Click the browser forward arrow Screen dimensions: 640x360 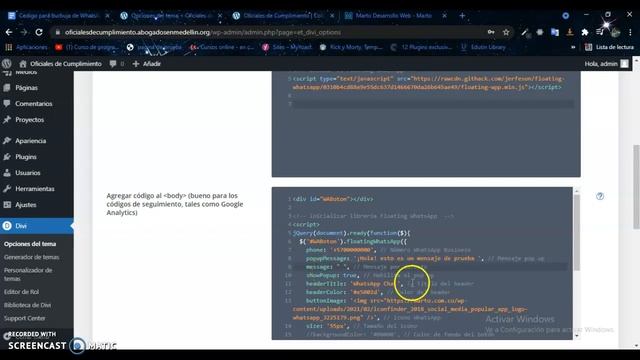point(24,32)
